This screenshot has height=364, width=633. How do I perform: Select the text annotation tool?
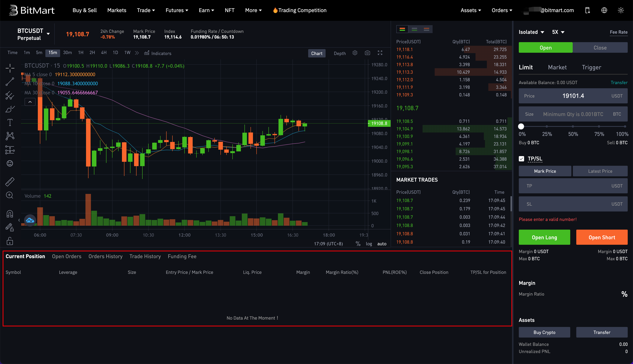[x=10, y=122]
